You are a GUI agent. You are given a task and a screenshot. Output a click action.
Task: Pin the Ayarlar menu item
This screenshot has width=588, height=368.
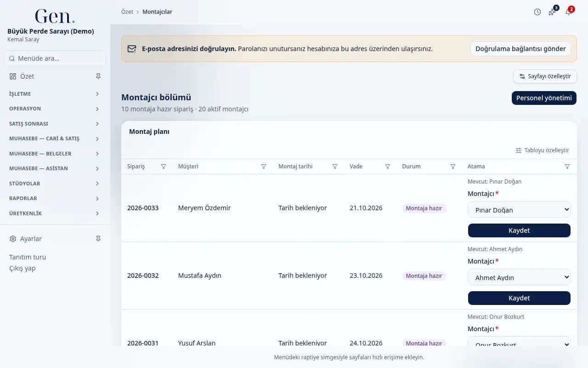coord(98,239)
